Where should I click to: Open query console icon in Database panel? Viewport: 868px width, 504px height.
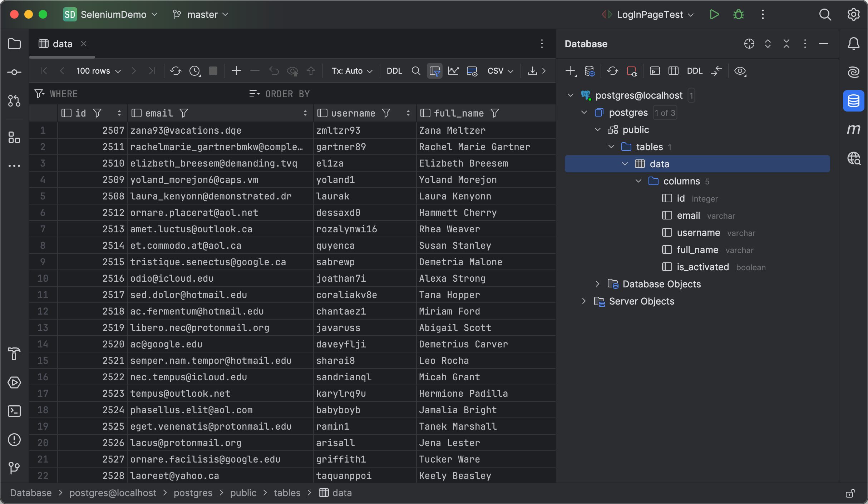coord(655,71)
